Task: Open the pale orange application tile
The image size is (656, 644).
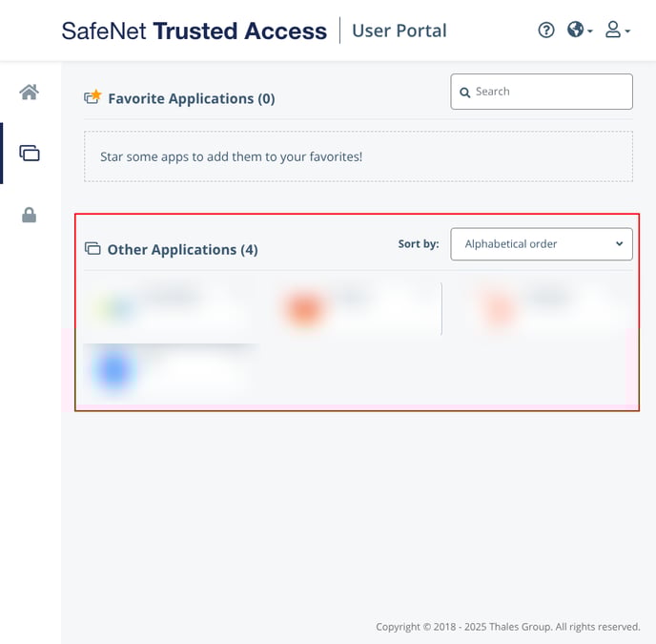Action: (500, 308)
